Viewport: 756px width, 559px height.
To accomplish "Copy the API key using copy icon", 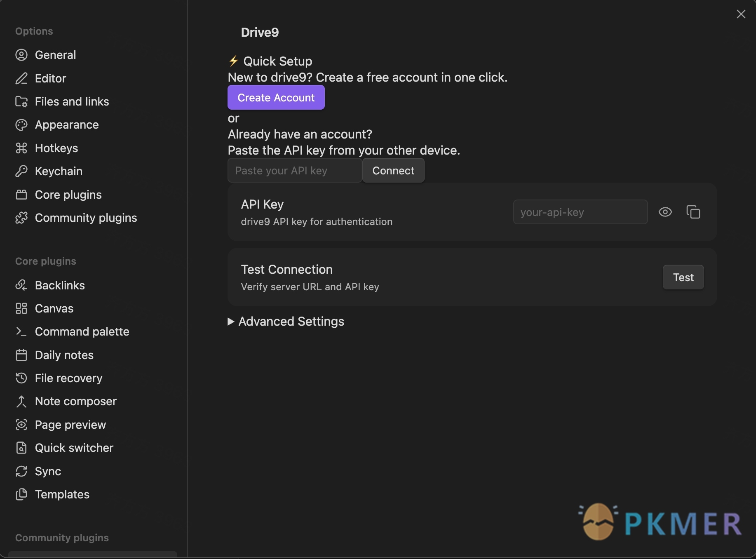I will click(693, 212).
